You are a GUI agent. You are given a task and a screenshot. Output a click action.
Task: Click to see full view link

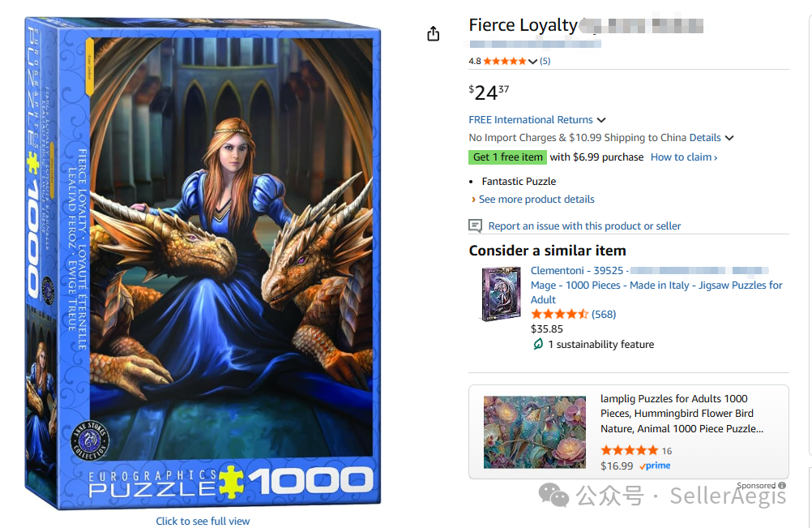203,521
